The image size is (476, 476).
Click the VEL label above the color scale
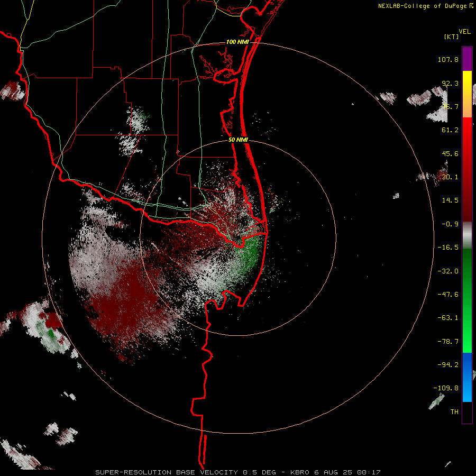(x=464, y=32)
